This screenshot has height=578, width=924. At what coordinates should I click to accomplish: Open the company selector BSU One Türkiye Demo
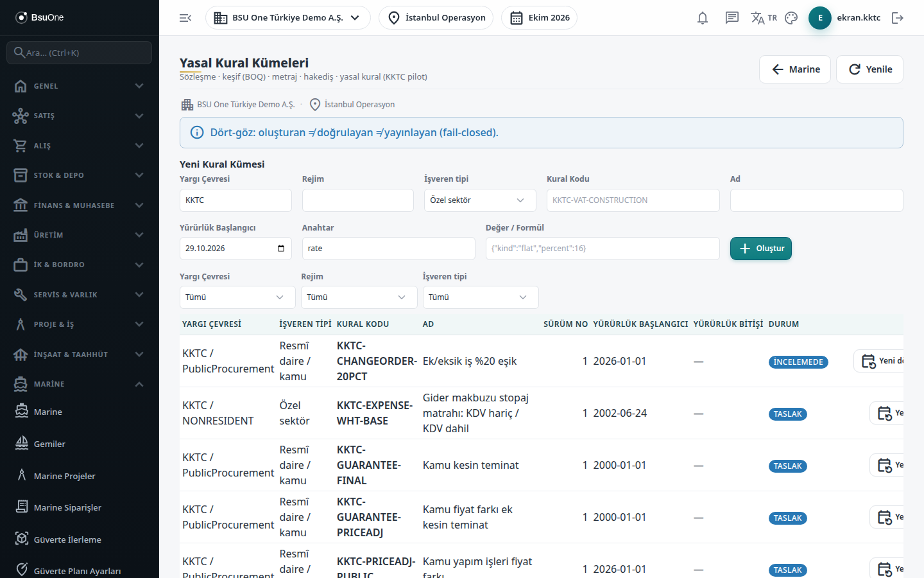pos(287,18)
